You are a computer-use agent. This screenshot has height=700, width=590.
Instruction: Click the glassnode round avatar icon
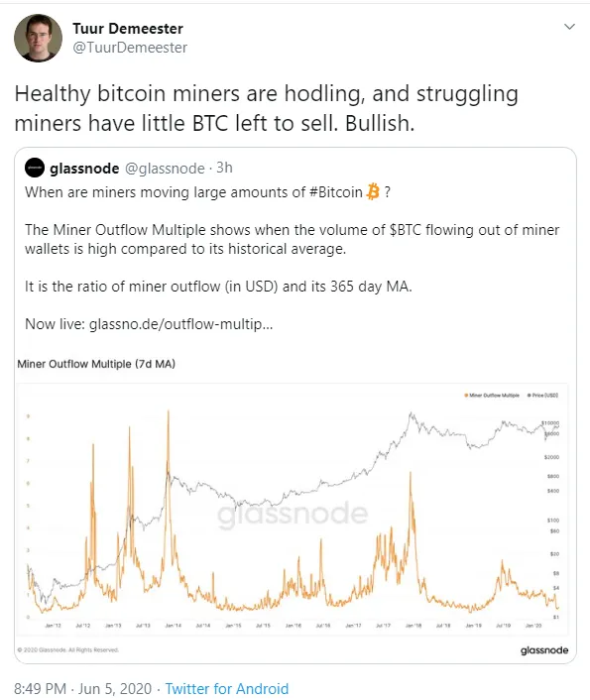(35, 168)
